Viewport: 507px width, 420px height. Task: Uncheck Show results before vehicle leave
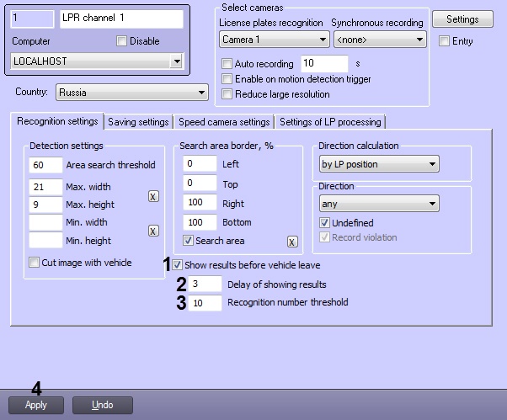pyautogui.click(x=178, y=264)
